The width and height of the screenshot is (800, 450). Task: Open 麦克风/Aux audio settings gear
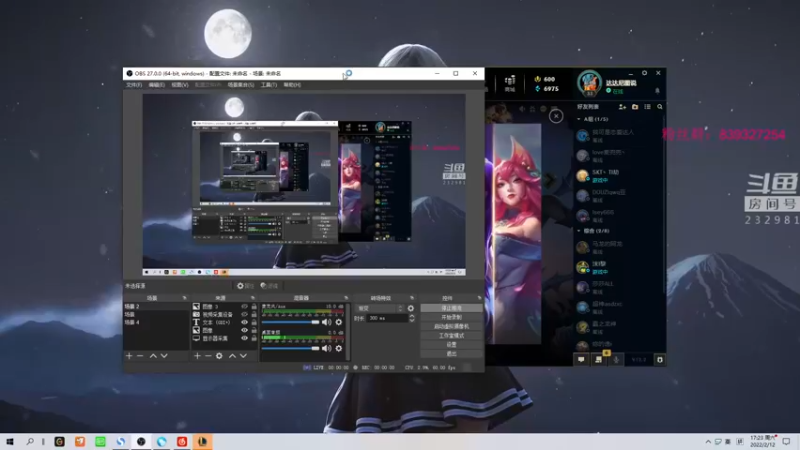click(339, 322)
